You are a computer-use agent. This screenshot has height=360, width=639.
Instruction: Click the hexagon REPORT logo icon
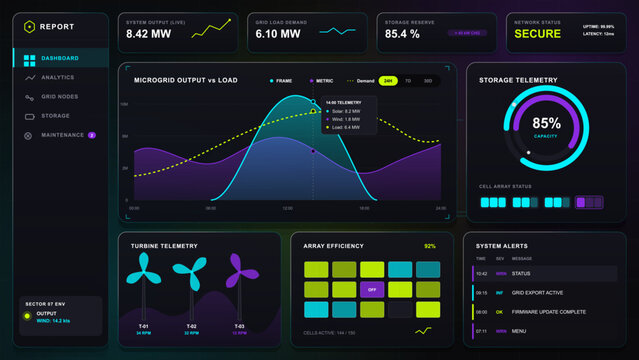(29, 27)
